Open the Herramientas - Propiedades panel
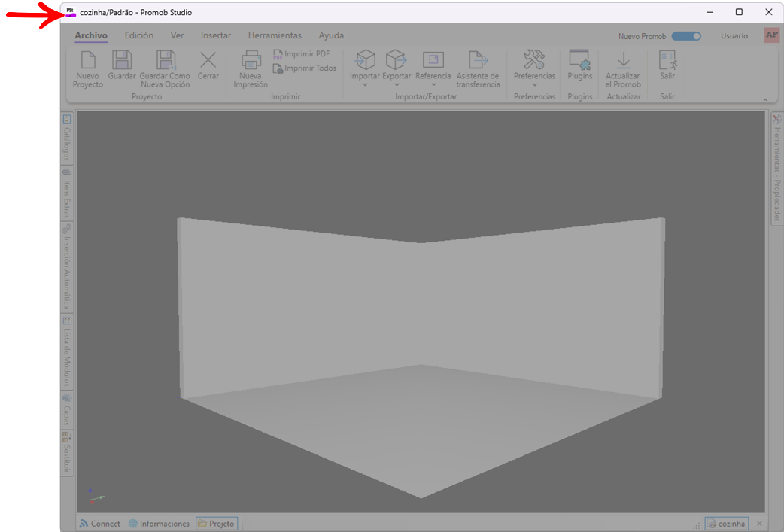This screenshot has width=784, height=532. click(x=776, y=169)
